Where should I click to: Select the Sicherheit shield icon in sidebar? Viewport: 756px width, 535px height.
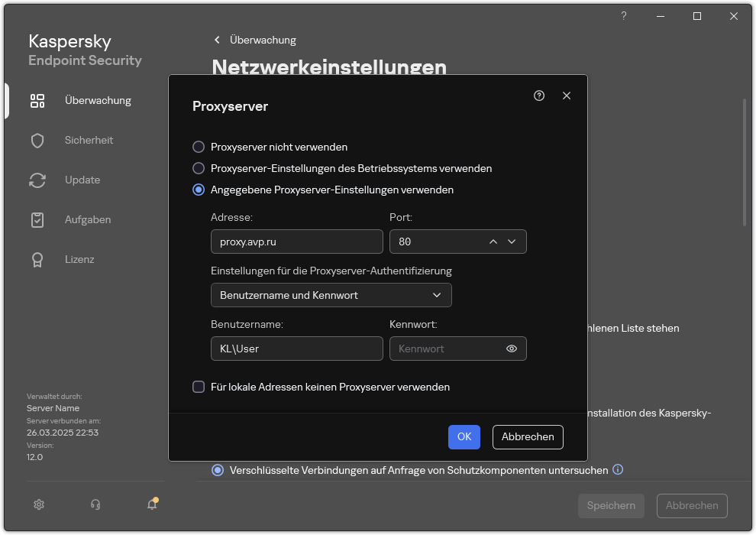point(37,140)
